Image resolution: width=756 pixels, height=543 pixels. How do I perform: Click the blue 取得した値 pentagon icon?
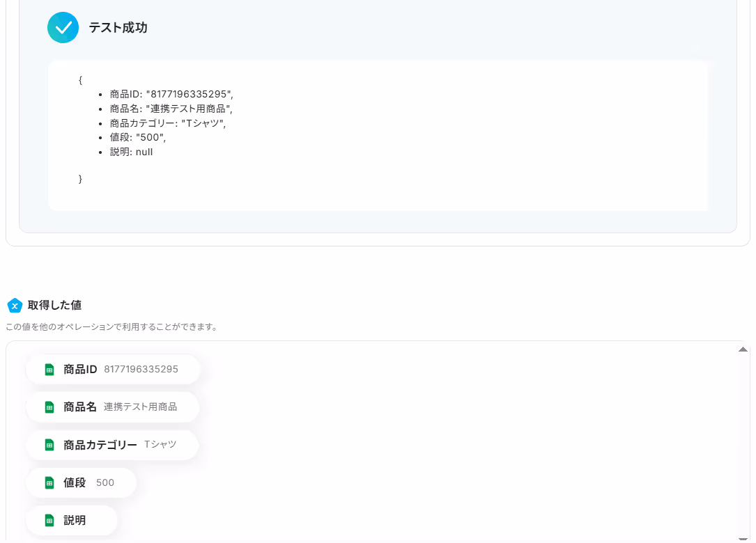(15, 306)
